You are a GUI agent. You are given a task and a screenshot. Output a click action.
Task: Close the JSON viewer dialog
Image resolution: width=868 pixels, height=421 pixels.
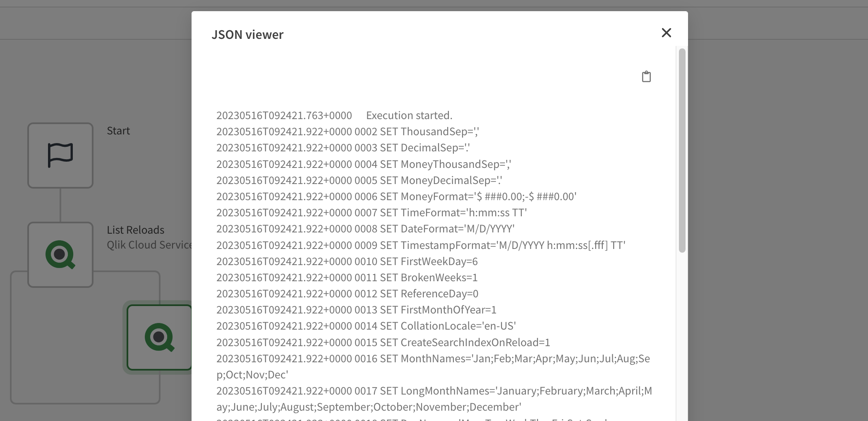(666, 33)
